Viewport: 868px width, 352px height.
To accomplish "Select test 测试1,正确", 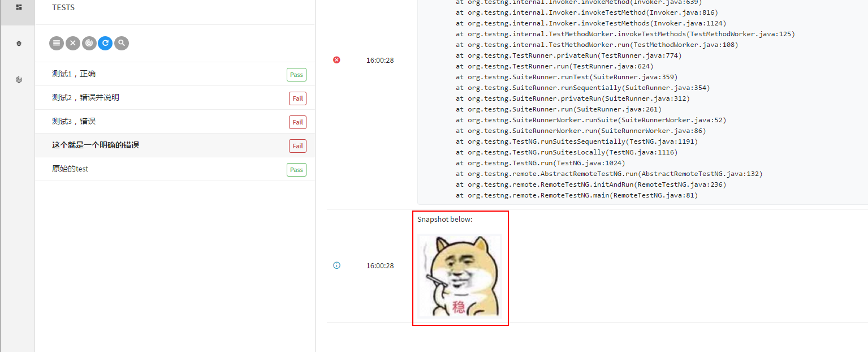I will (175, 74).
